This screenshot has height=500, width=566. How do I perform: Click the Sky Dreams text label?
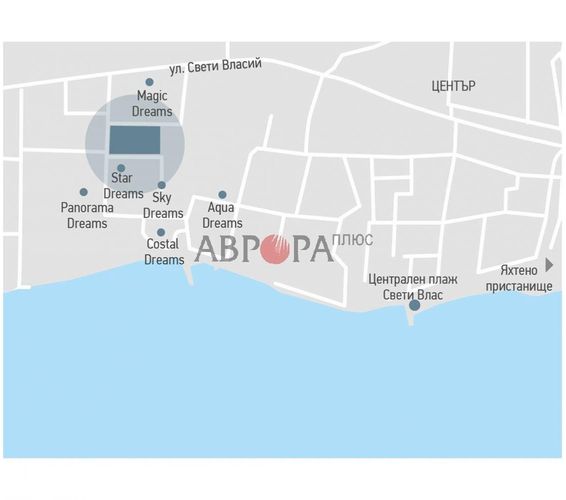tap(163, 205)
